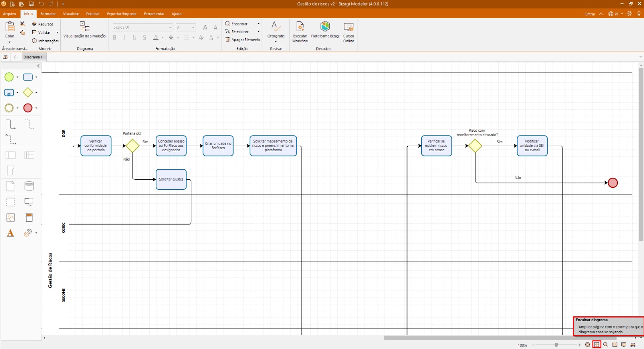Click the diagram hierarchy icon in status bar

point(633,345)
